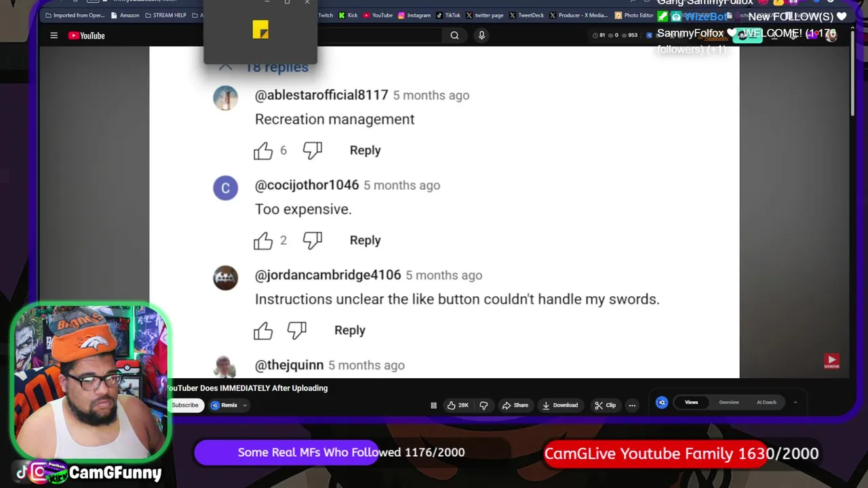Viewport: 868px width, 488px height.
Task: Activate the voice search microphone icon
Action: [x=481, y=35]
